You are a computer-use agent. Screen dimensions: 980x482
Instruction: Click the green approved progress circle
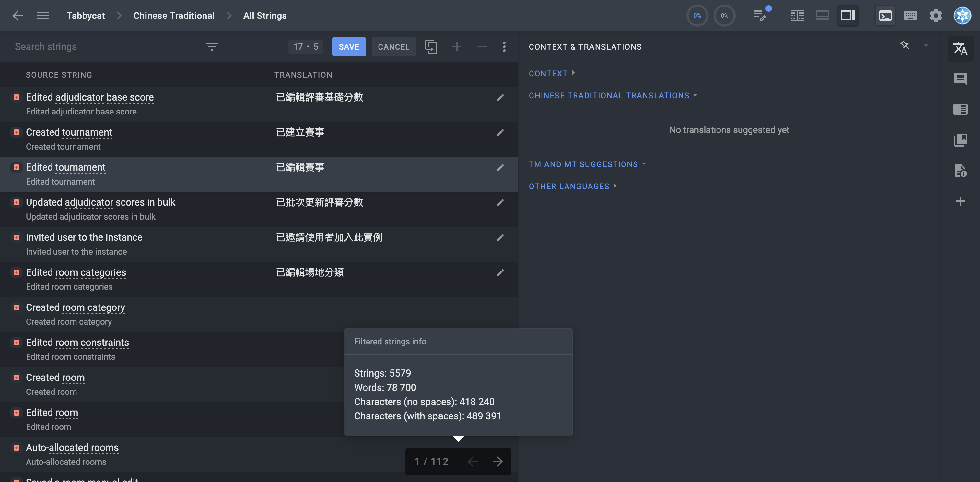point(724,16)
